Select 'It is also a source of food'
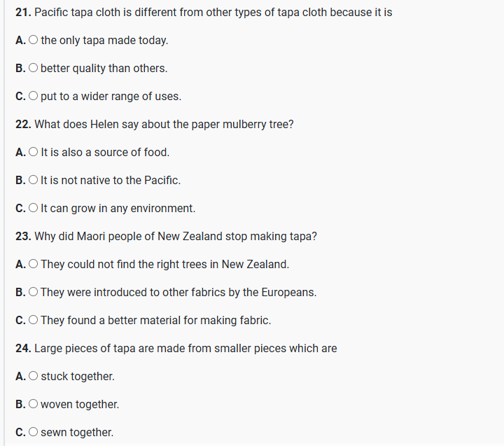Viewport: 504px width, 446px height. click(34, 153)
